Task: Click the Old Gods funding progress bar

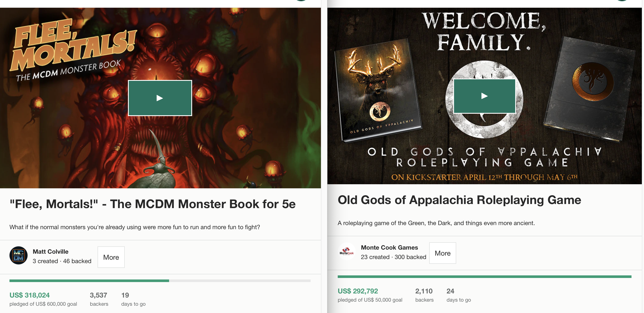Action: 484,276
